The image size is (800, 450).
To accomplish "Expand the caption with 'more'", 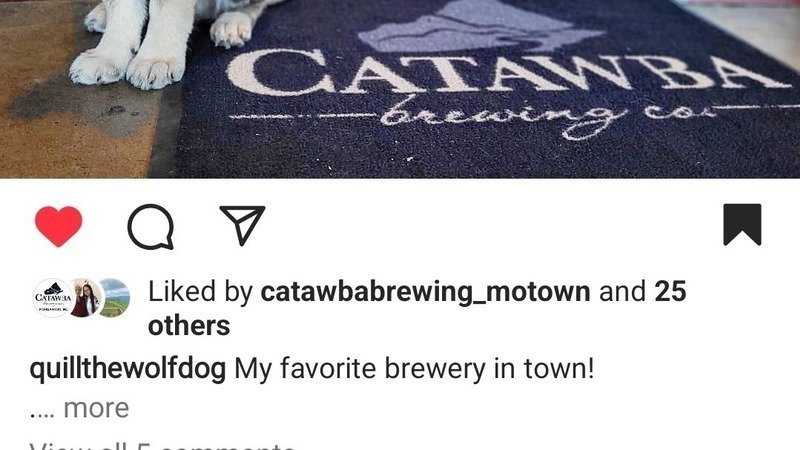I will [96, 408].
